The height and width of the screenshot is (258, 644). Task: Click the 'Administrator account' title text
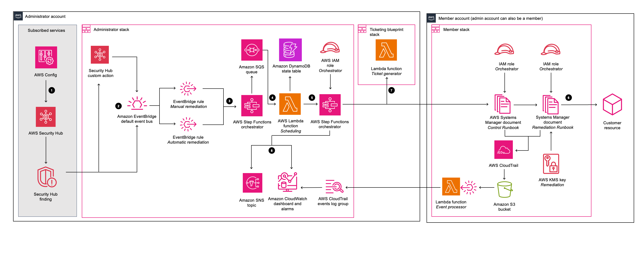[x=45, y=16]
